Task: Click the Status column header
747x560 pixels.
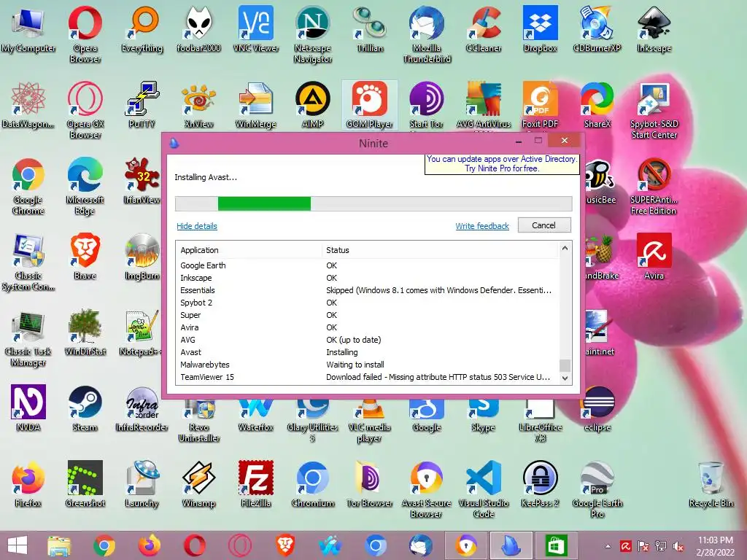Action: pos(439,250)
